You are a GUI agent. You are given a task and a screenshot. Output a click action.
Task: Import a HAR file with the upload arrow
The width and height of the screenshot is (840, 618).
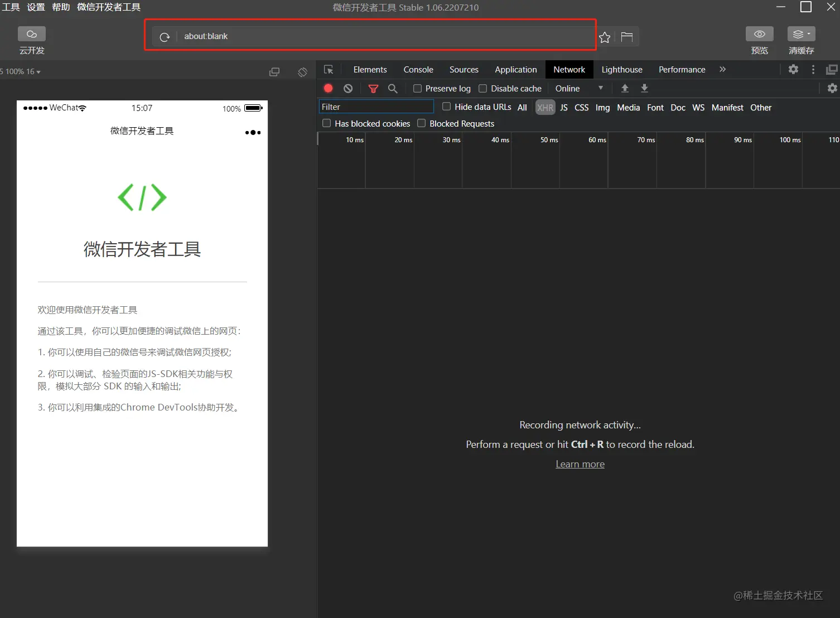point(625,88)
